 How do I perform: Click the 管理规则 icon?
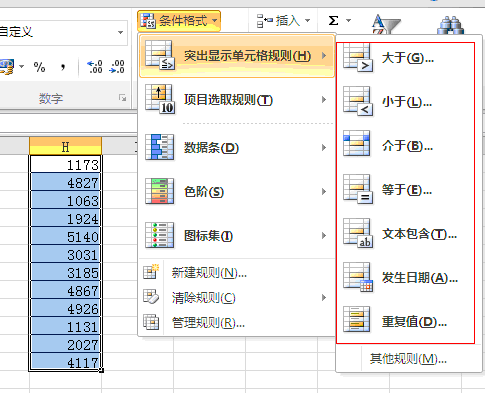coord(151,322)
